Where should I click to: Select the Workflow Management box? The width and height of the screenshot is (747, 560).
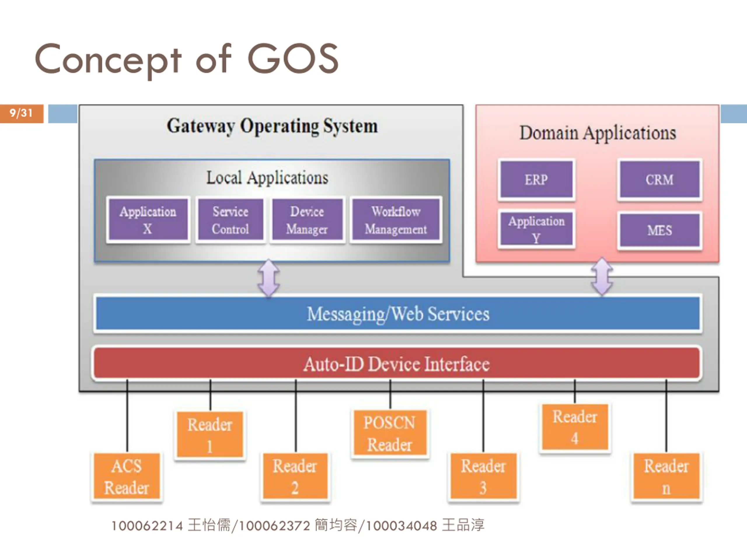(x=396, y=220)
